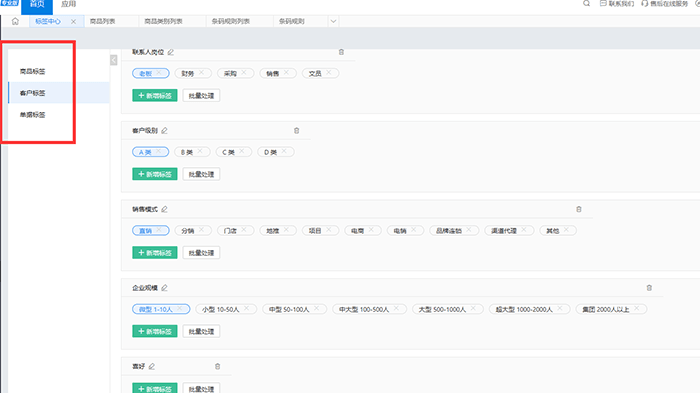
Task: Remove the 微型 1-10人 tag
Action: pyautogui.click(x=179, y=309)
